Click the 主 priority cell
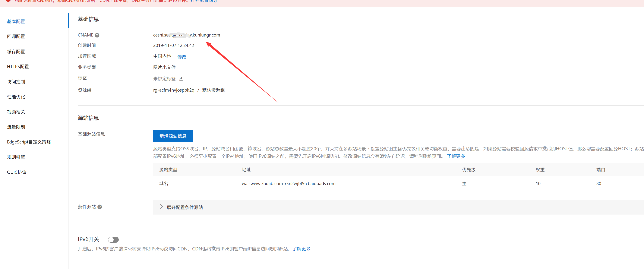644x269 pixels. point(464,184)
